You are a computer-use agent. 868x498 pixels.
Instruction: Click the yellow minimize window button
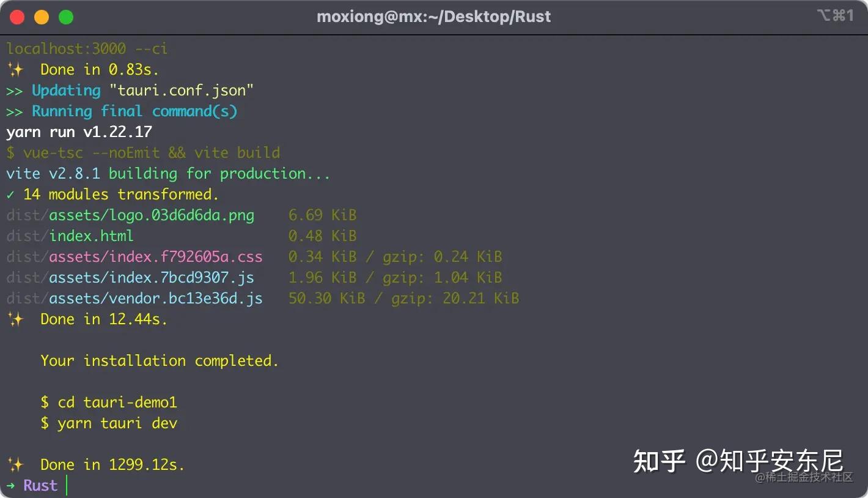pos(42,17)
